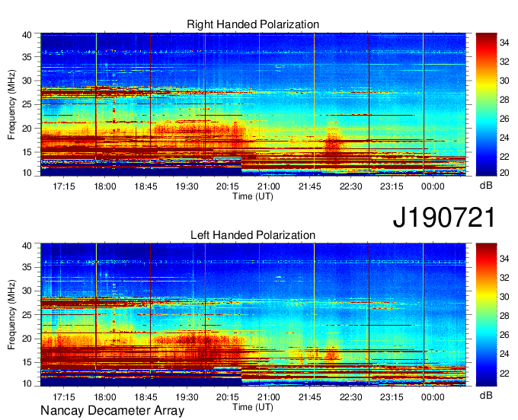This screenshot has width=518, height=420.
Task: Click the Left Handed Polarization colorbar
Action: point(486,315)
